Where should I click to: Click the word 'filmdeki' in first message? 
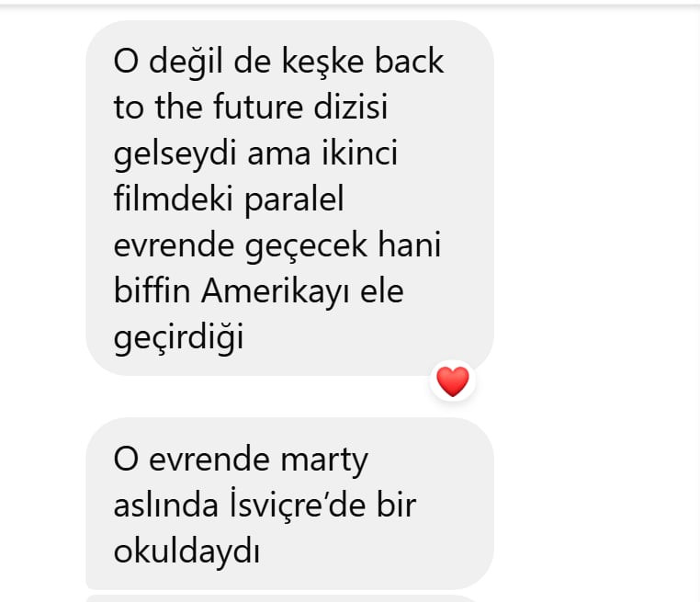pyautogui.click(x=174, y=199)
